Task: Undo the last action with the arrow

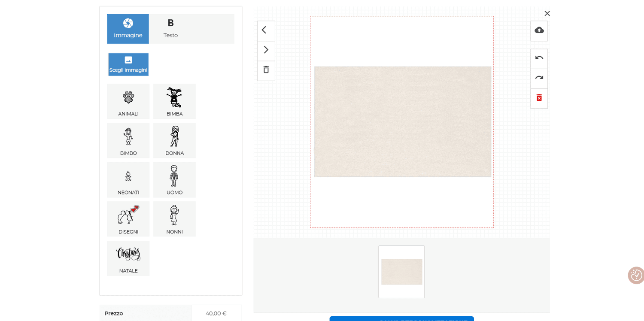Action: pos(539,58)
